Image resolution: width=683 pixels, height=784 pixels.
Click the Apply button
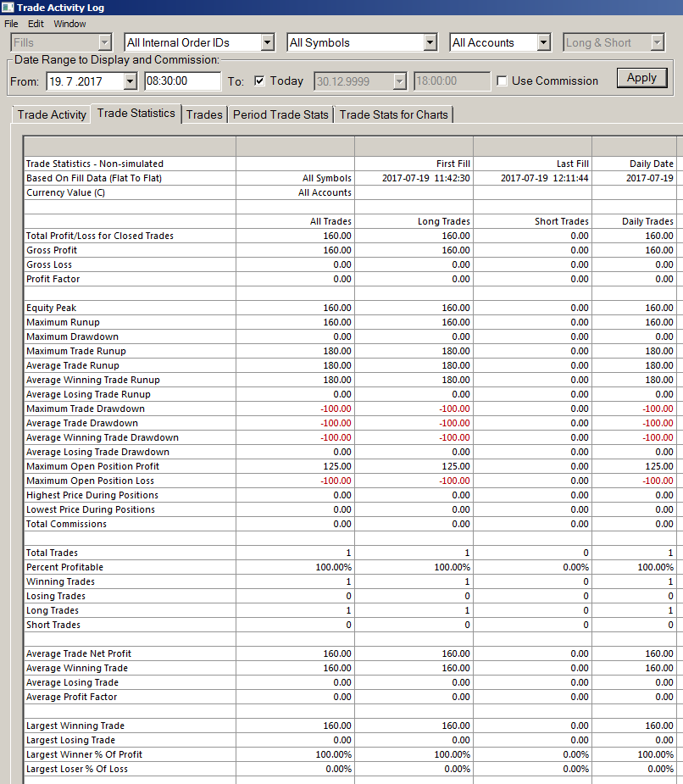[642, 78]
